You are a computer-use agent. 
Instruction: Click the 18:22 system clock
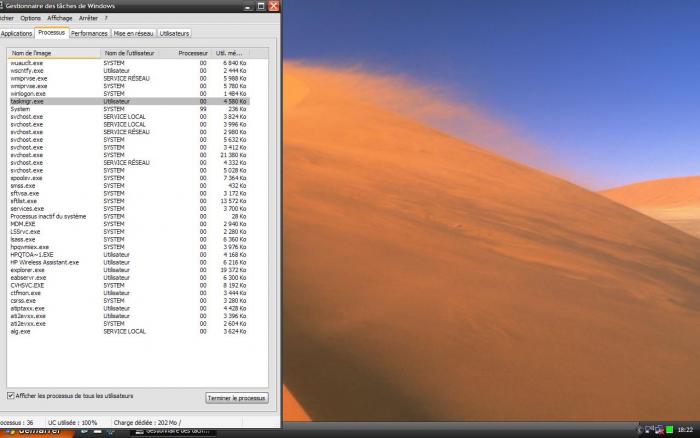685,430
